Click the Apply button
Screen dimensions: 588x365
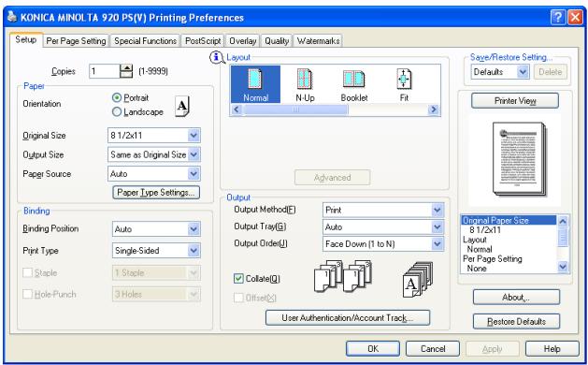click(x=493, y=348)
